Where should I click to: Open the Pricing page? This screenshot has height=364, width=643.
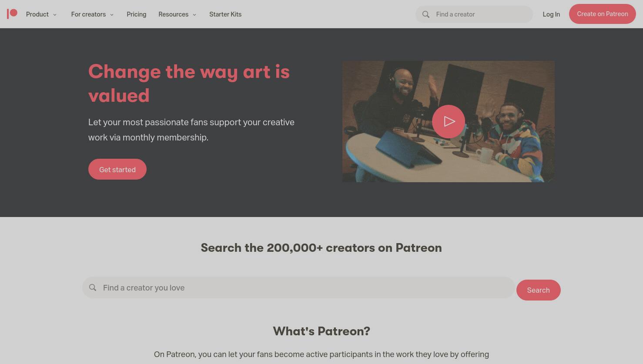(x=137, y=14)
